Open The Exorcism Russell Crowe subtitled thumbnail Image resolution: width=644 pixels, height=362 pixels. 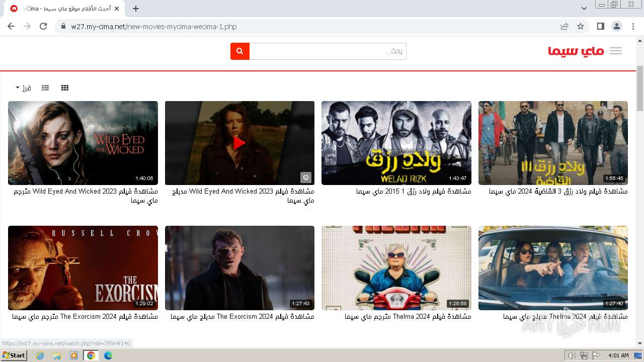83,268
